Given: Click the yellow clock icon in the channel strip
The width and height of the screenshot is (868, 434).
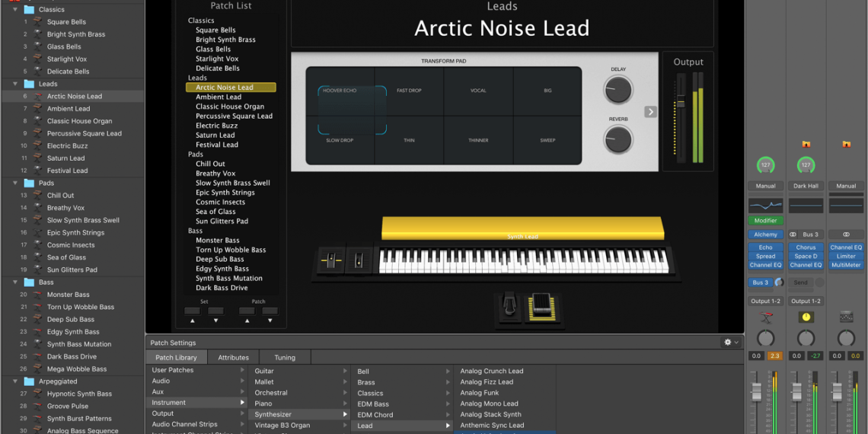Looking at the screenshot, I should [x=806, y=317].
